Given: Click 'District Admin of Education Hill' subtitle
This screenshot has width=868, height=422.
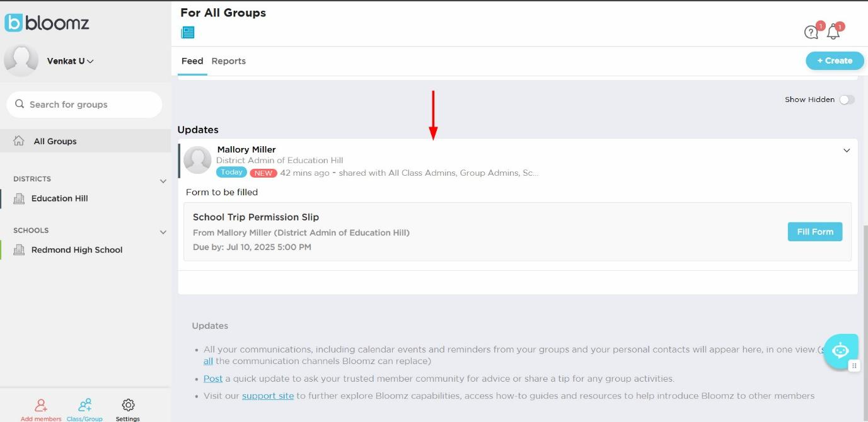Looking at the screenshot, I should 280,160.
